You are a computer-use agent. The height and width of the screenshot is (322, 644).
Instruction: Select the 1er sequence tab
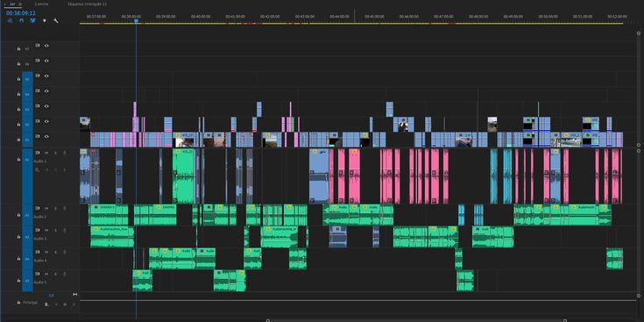click(12, 4)
